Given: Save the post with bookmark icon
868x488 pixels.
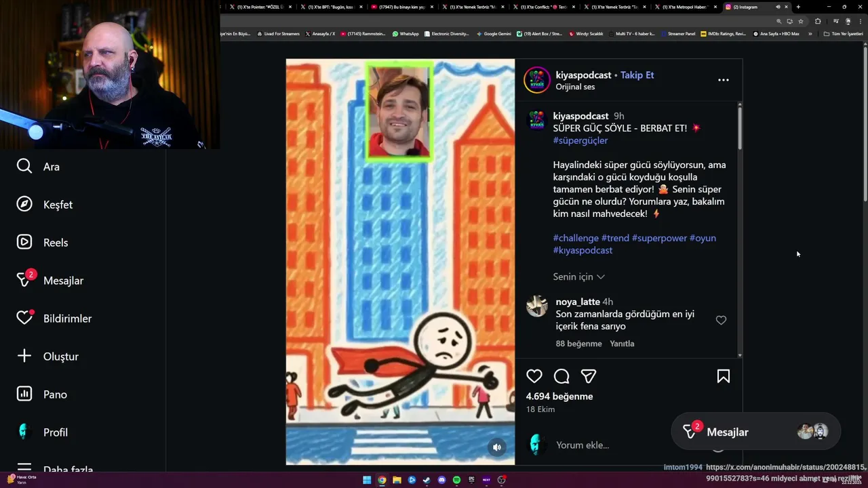Looking at the screenshot, I should (x=724, y=376).
